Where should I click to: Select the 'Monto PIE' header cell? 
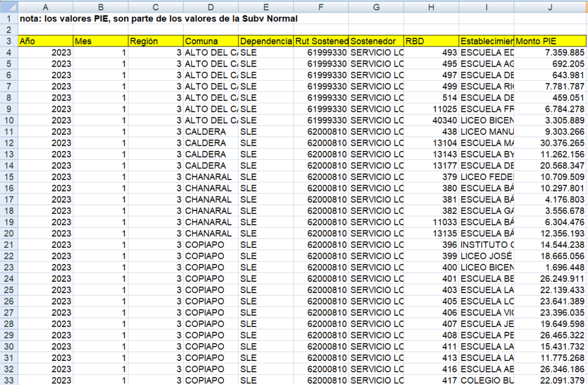tap(550, 41)
